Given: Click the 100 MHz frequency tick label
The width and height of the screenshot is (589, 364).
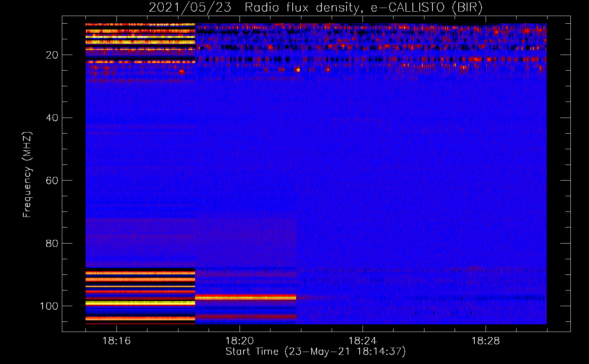Looking at the screenshot, I should [x=49, y=306].
